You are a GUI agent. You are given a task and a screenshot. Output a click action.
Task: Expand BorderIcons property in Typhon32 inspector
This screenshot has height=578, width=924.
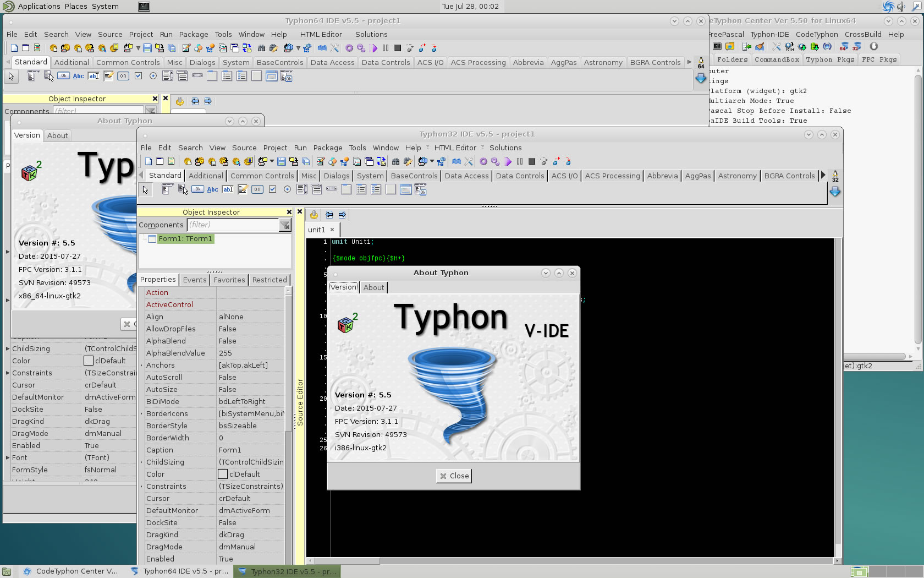tap(141, 414)
